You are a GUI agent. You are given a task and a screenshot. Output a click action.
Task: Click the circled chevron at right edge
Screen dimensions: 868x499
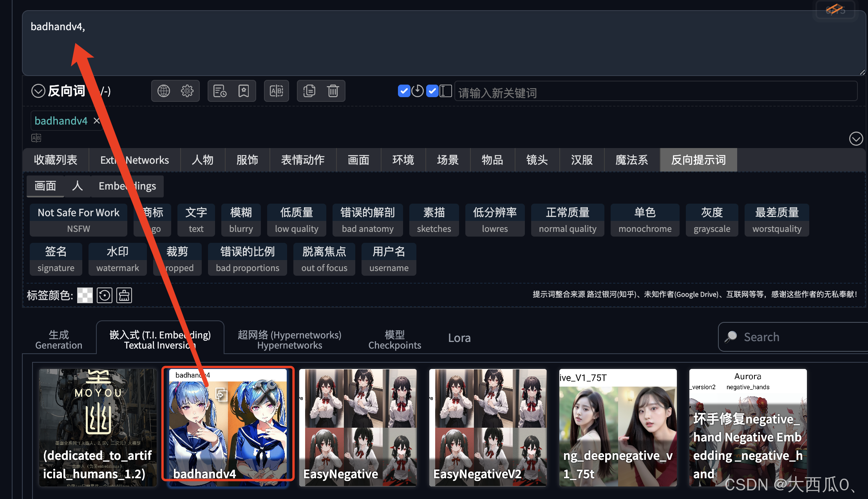(856, 139)
